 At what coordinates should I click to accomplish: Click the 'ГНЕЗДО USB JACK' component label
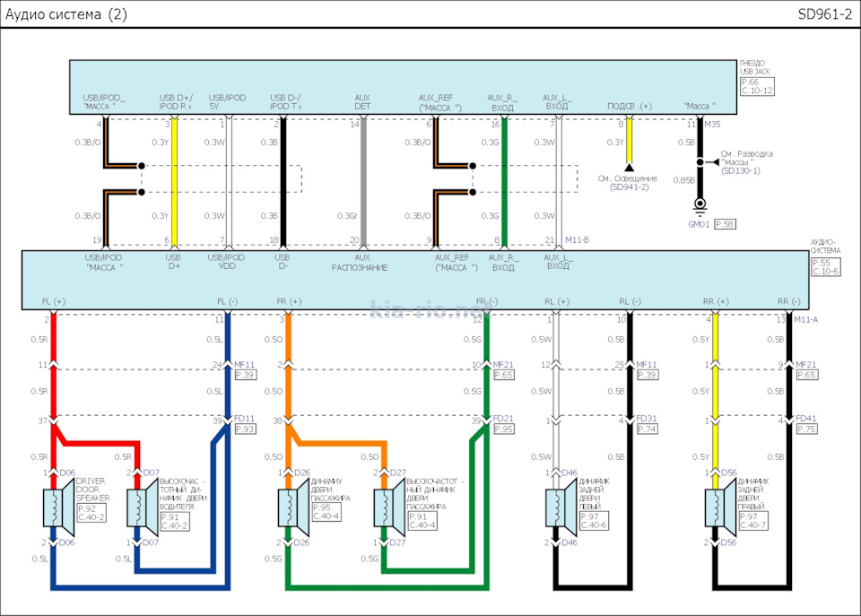(x=754, y=67)
